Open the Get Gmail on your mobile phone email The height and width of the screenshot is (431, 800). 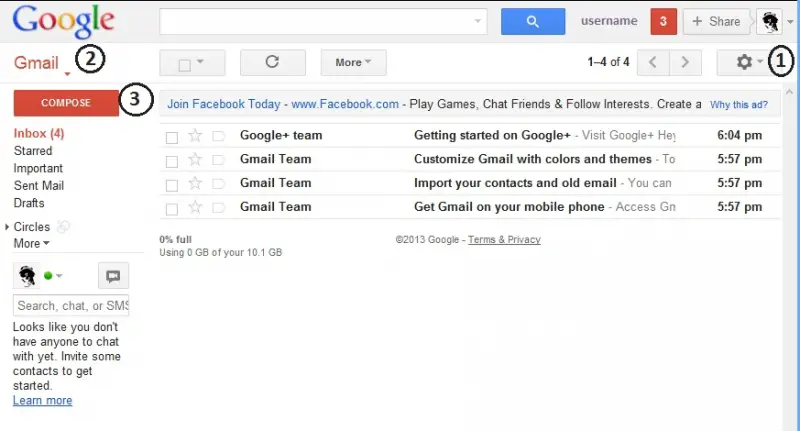pyautogui.click(x=470, y=207)
